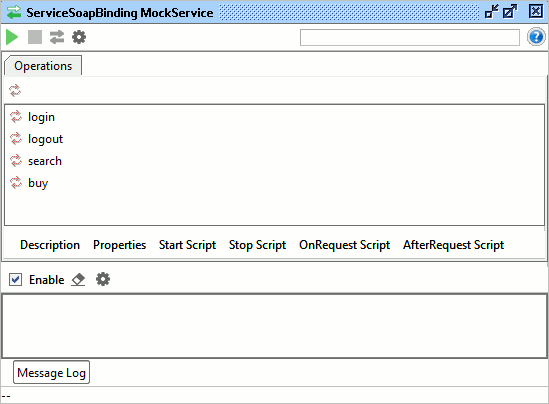Viewport: 549px width, 404px height.
Task: Open mock service options gear in toolbar
Action: [79, 37]
